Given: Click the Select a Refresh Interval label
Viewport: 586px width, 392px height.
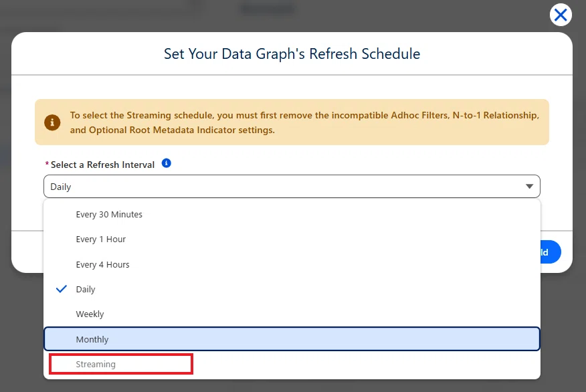Looking at the screenshot, I should click(x=102, y=165).
